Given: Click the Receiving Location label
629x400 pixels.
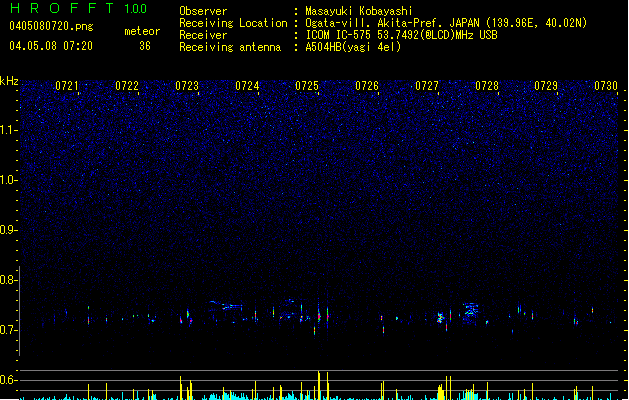Looking at the screenshot, I should 233,23.
